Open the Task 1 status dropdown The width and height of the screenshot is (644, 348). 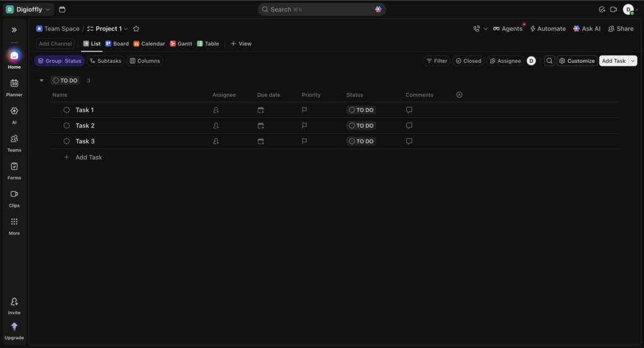362,110
